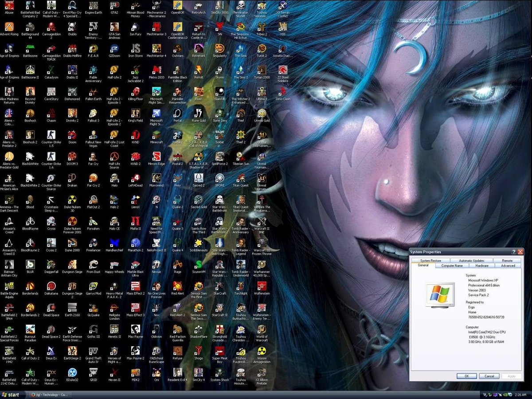This screenshot has width=532, height=399.
Task: Open the Zeno Clash shortcut
Action: click(x=283, y=94)
